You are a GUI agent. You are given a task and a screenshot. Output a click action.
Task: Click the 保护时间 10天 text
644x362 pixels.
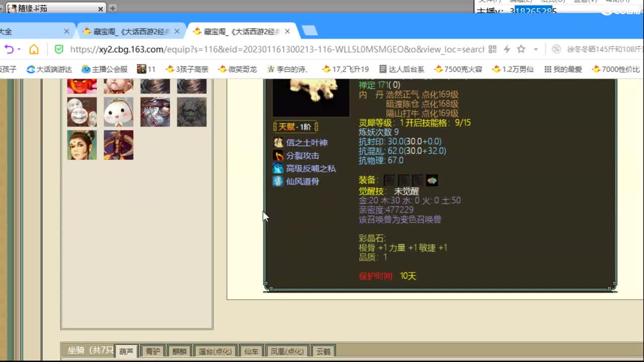387,276
